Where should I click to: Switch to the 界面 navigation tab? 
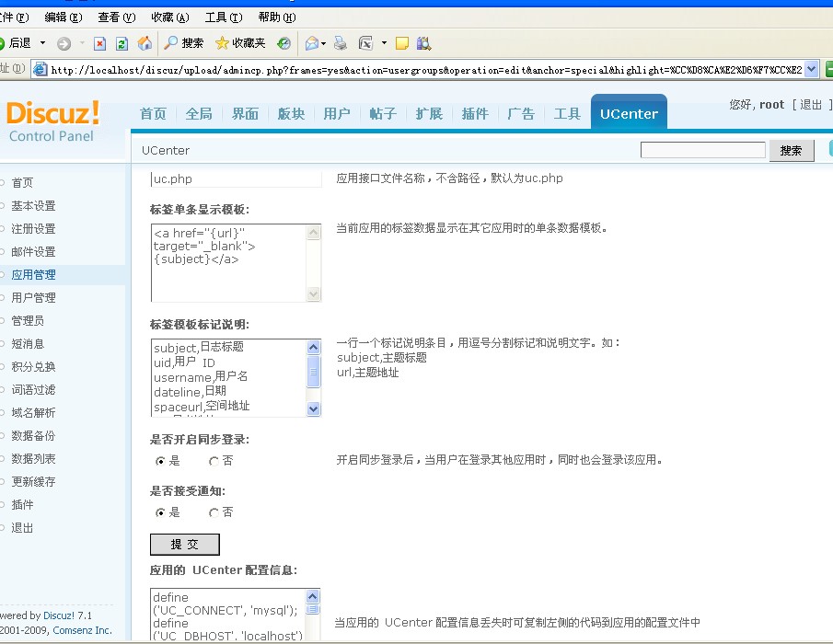tap(245, 113)
